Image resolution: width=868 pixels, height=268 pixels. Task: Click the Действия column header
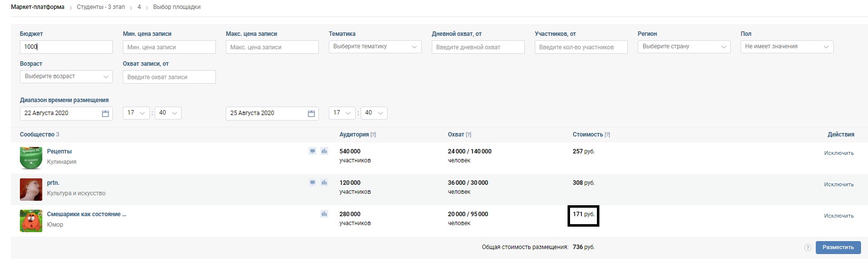pyautogui.click(x=841, y=134)
